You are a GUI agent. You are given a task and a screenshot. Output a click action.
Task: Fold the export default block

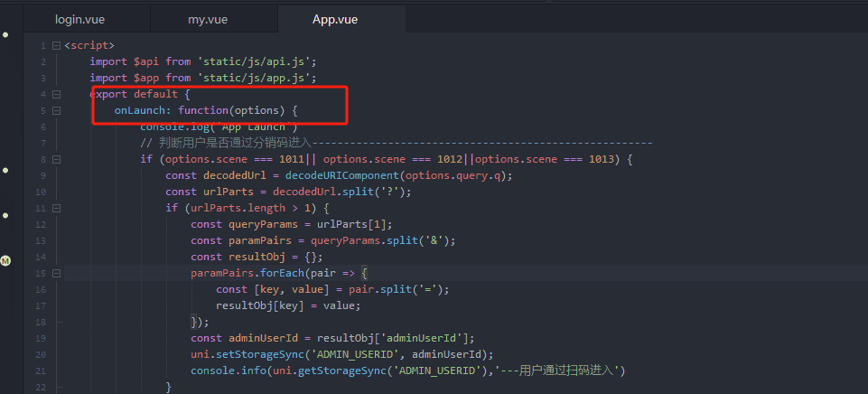pos(56,94)
